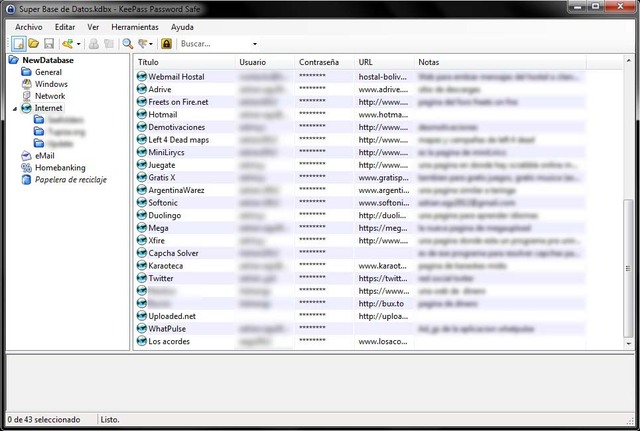
Task: Select the Demotivaciones entry title
Action: (177, 127)
